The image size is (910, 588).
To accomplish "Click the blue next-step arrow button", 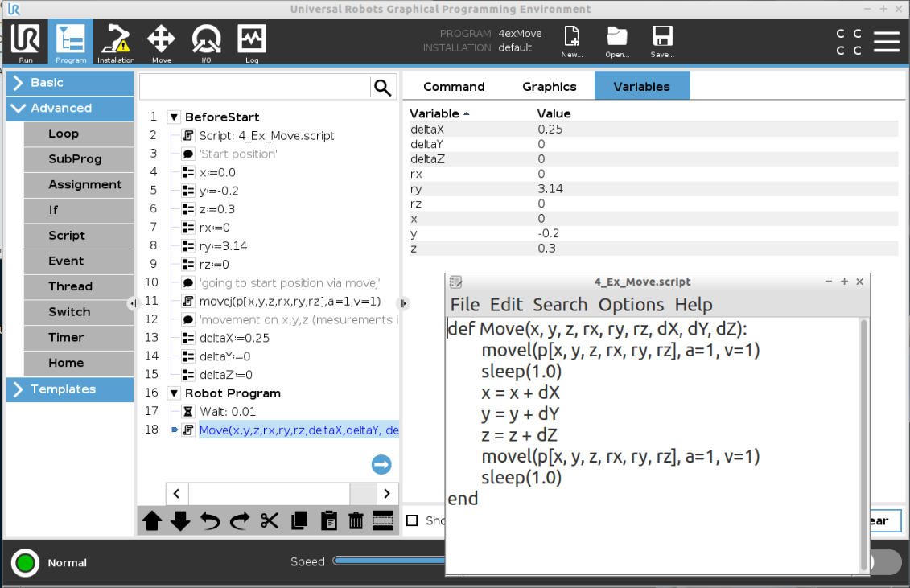I will click(x=381, y=464).
